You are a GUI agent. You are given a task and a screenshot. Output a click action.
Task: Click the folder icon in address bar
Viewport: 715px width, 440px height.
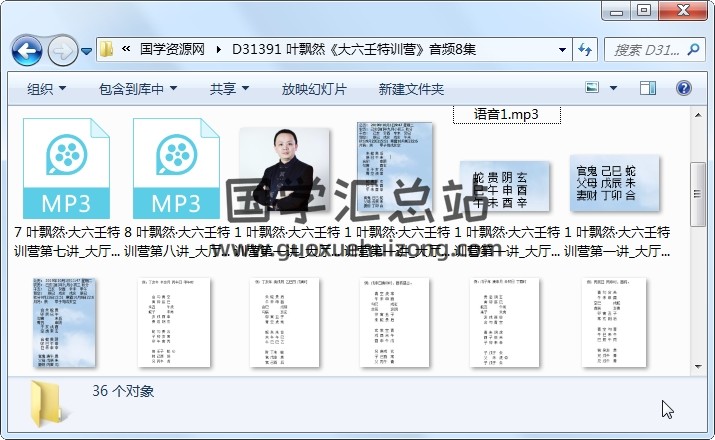pos(108,49)
